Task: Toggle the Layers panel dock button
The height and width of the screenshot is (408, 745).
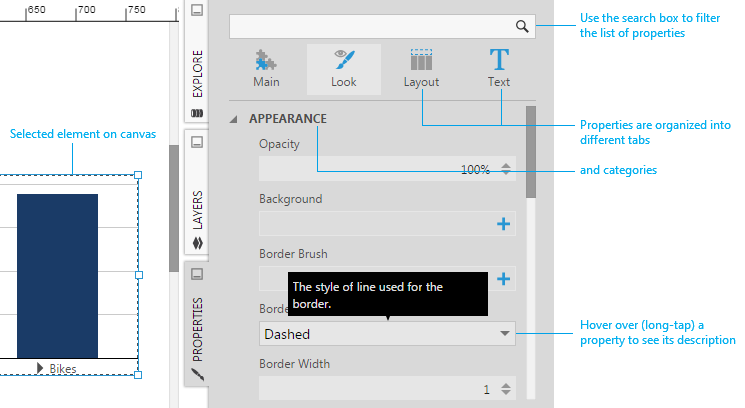Action: coord(197,143)
